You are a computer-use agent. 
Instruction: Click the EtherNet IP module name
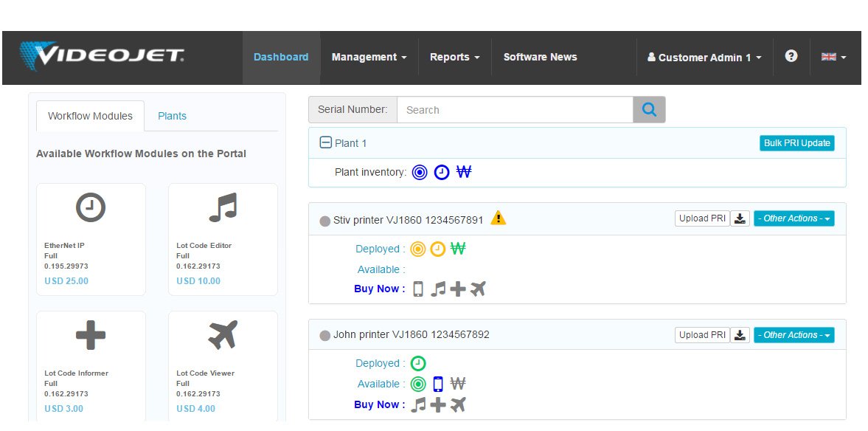[64, 246]
